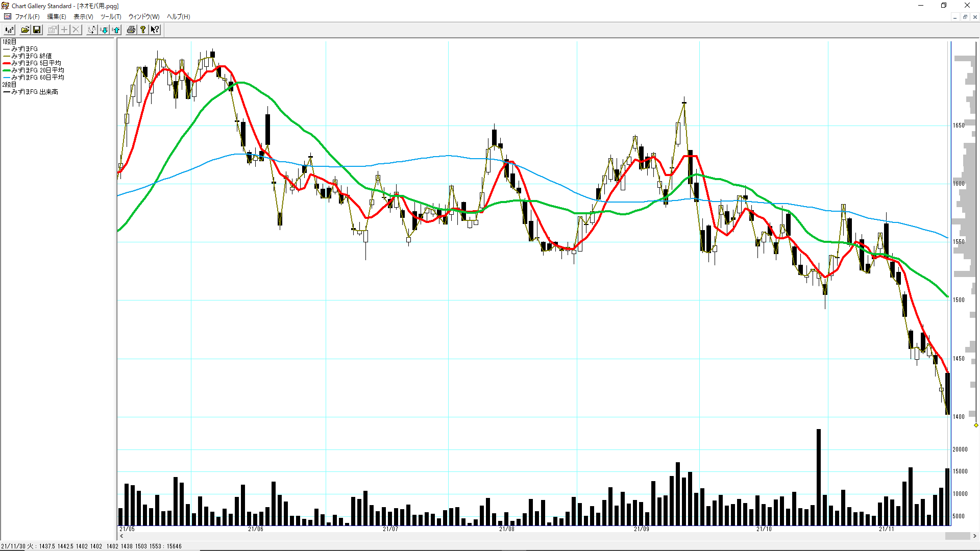Viewport: 980px width, 551px height.
Task: Open the ツール(T) menu
Action: pyautogui.click(x=111, y=17)
